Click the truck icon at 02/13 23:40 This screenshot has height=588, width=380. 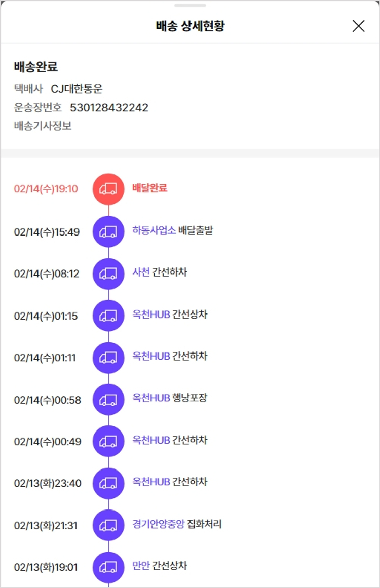pyautogui.click(x=108, y=483)
